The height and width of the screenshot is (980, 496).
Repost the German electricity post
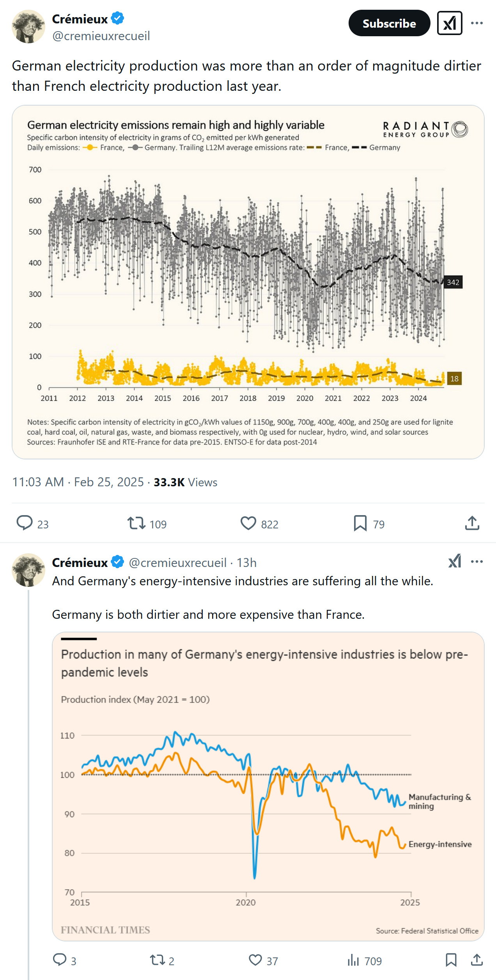(136, 523)
